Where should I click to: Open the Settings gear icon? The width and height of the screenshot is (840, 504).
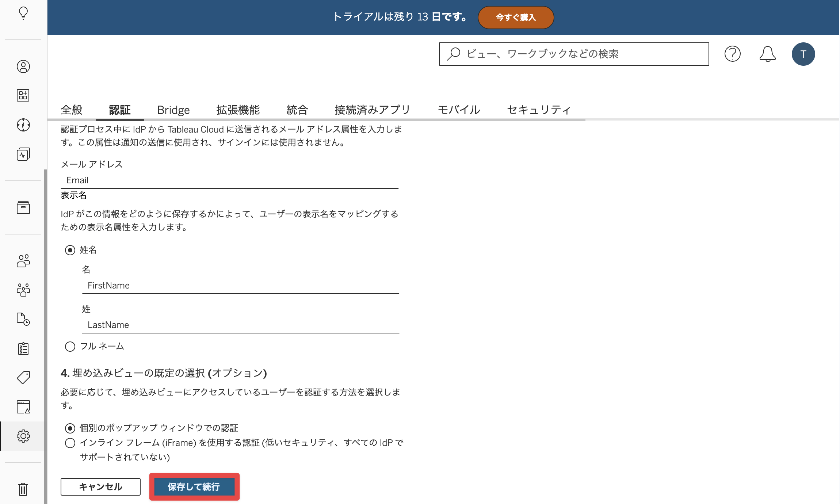point(23,436)
